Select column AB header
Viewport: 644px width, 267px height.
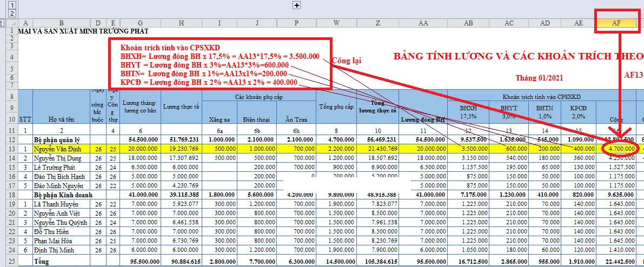click(468, 23)
